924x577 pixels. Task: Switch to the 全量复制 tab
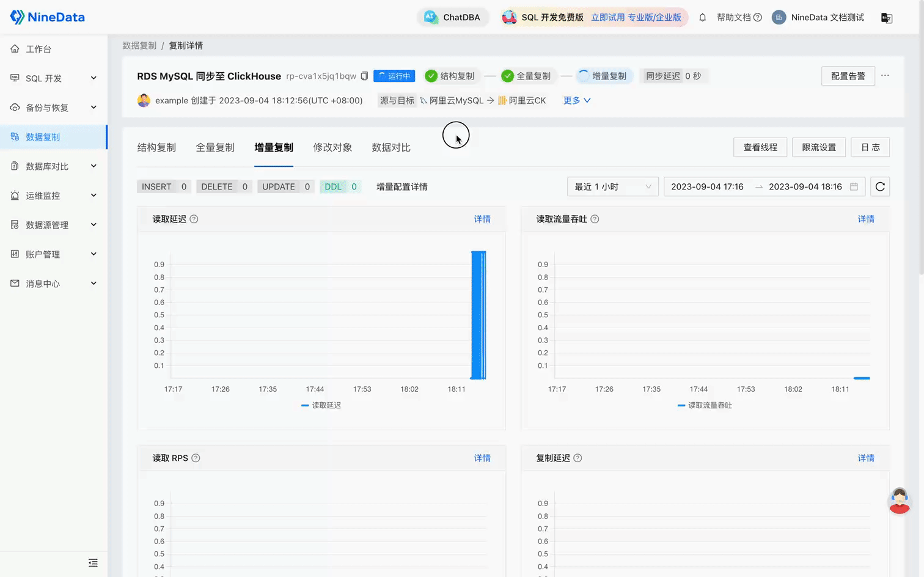(x=215, y=147)
